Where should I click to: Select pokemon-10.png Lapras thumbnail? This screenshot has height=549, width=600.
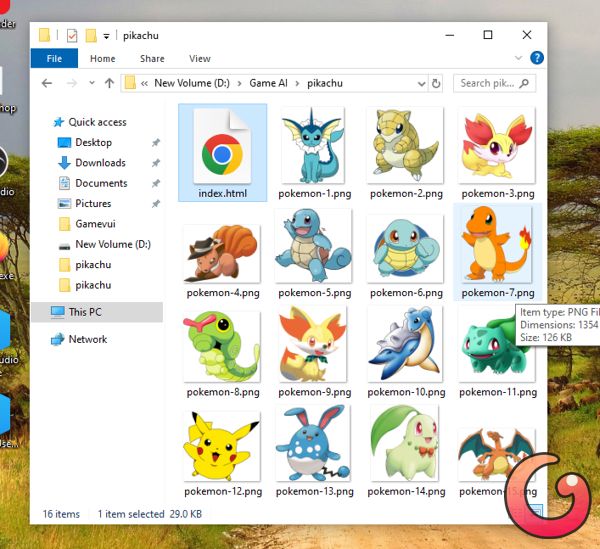405,344
